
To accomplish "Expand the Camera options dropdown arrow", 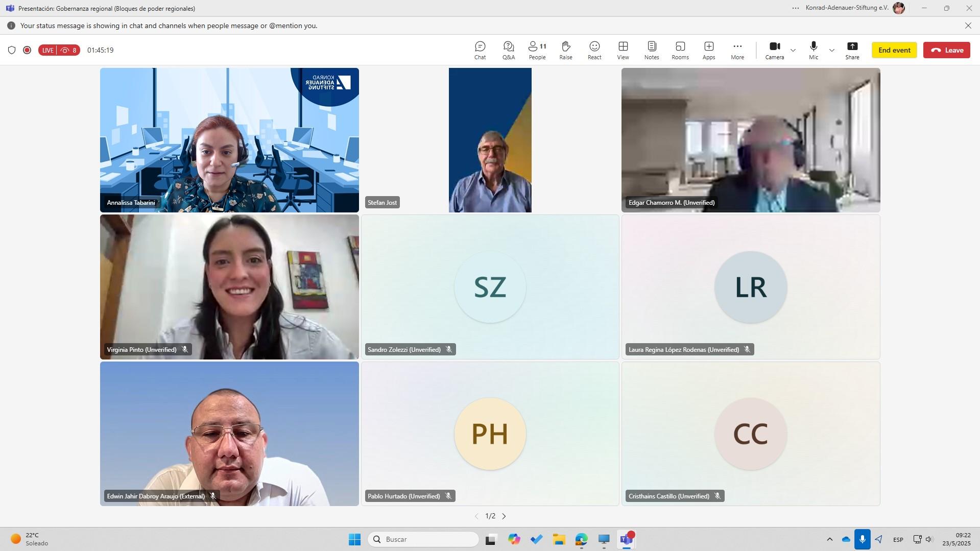I will (x=793, y=50).
